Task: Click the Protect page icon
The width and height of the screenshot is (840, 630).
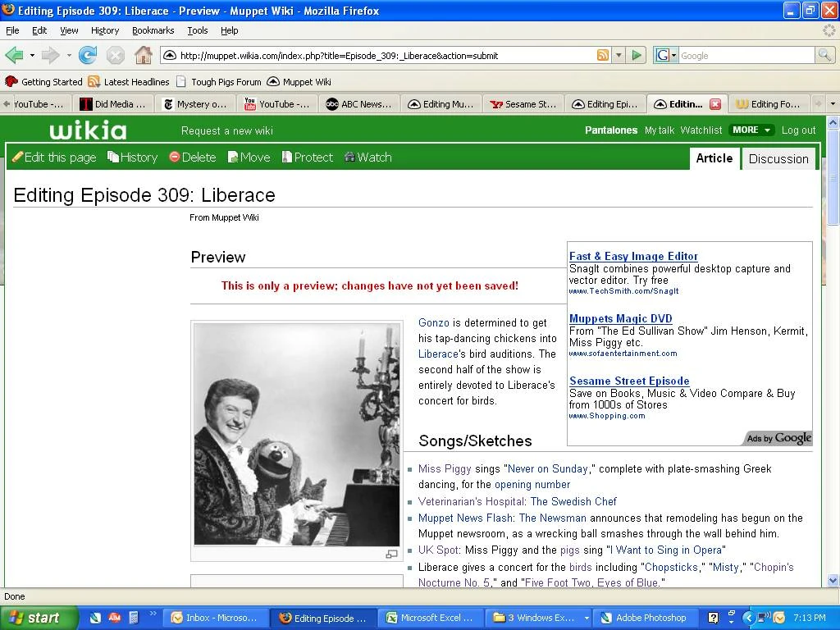Action: point(287,157)
